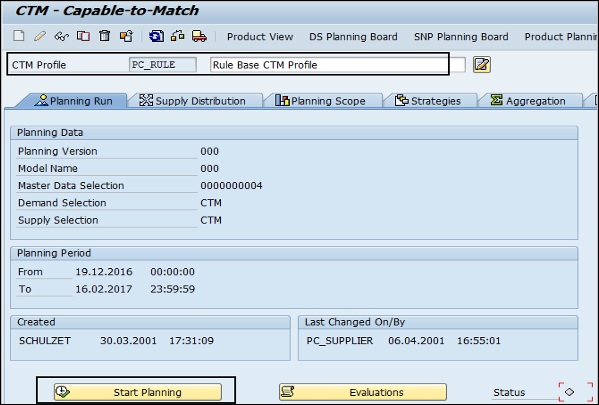
Task: Click the notepad edit icon beside profile description
Action: point(482,65)
